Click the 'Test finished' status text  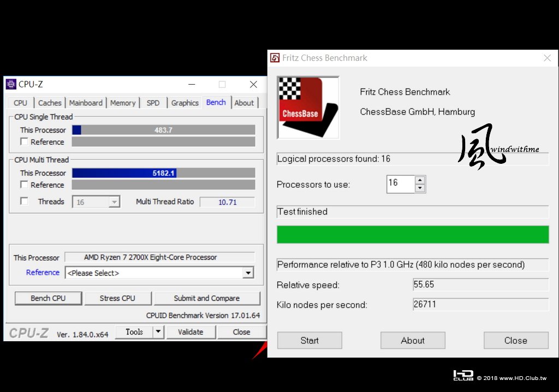click(302, 211)
